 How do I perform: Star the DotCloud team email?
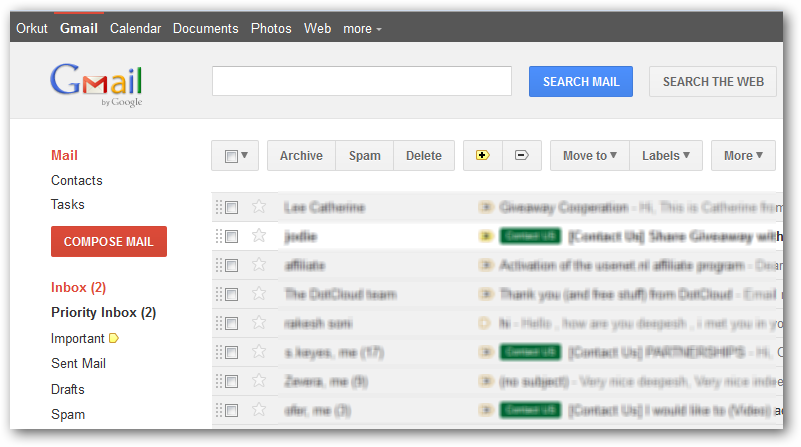tap(259, 294)
